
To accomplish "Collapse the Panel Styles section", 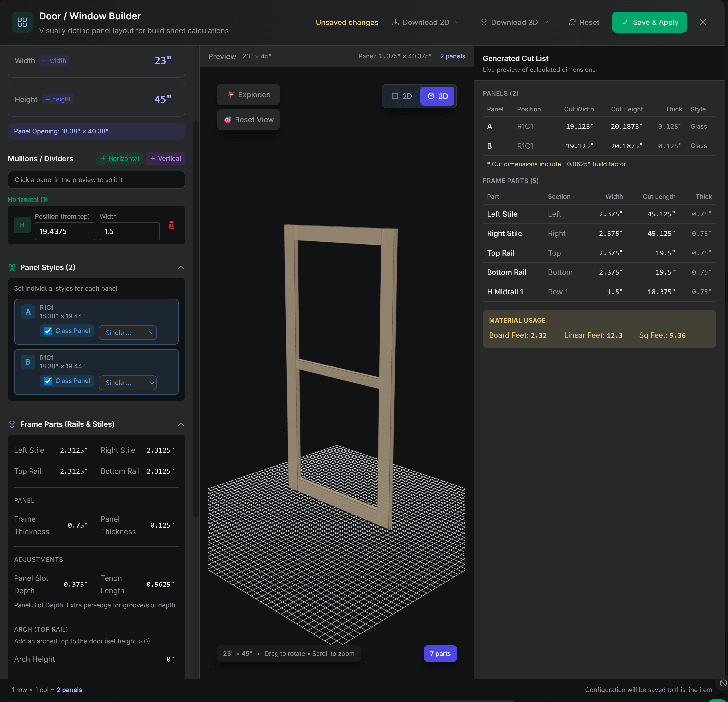I will 181,268.
